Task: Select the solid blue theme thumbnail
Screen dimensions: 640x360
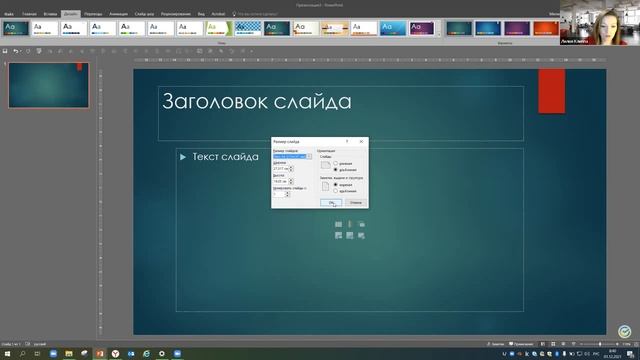Action: [393, 29]
